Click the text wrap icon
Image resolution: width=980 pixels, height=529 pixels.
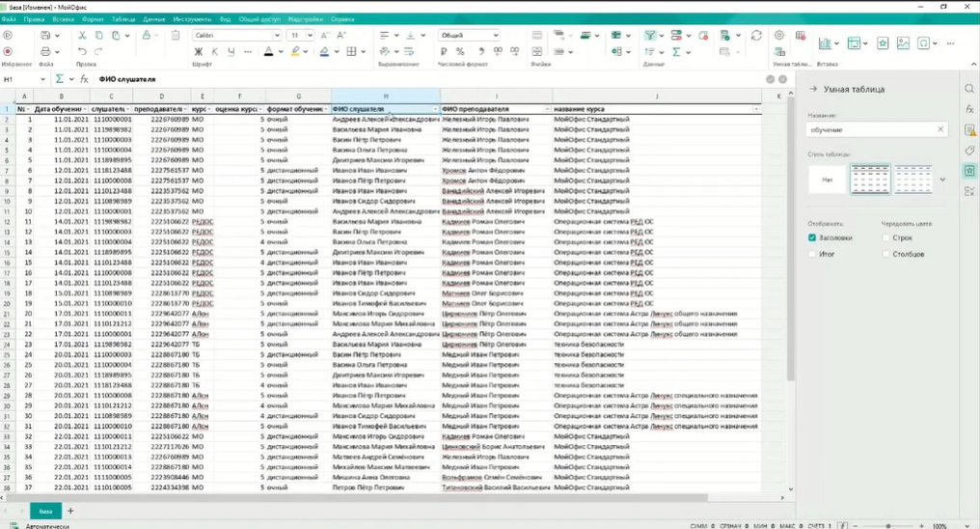pos(409,52)
